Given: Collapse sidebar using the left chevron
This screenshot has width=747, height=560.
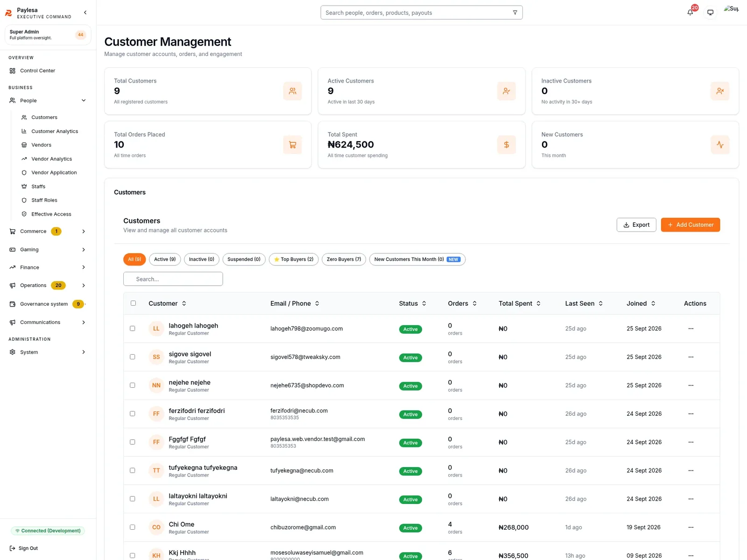Looking at the screenshot, I should pos(85,13).
